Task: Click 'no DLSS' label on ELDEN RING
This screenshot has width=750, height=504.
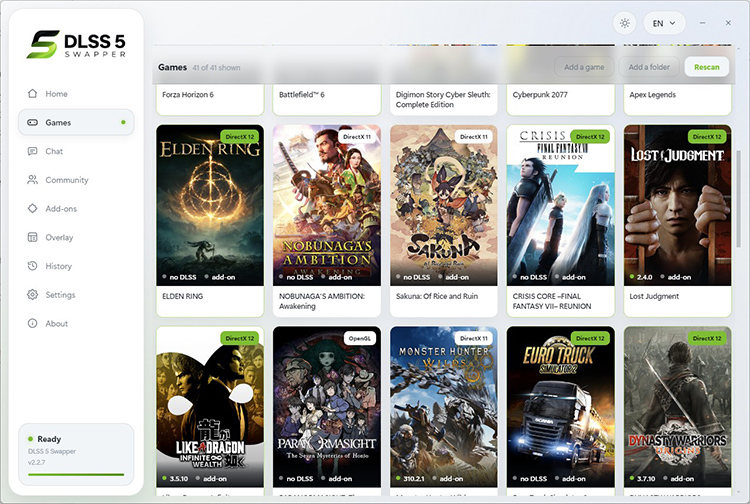Action: click(183, 277)
